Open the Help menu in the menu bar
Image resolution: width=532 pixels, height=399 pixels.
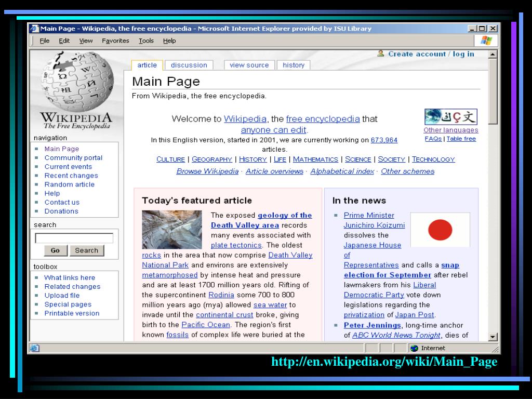pyautogui.click(x=169, y=41)
